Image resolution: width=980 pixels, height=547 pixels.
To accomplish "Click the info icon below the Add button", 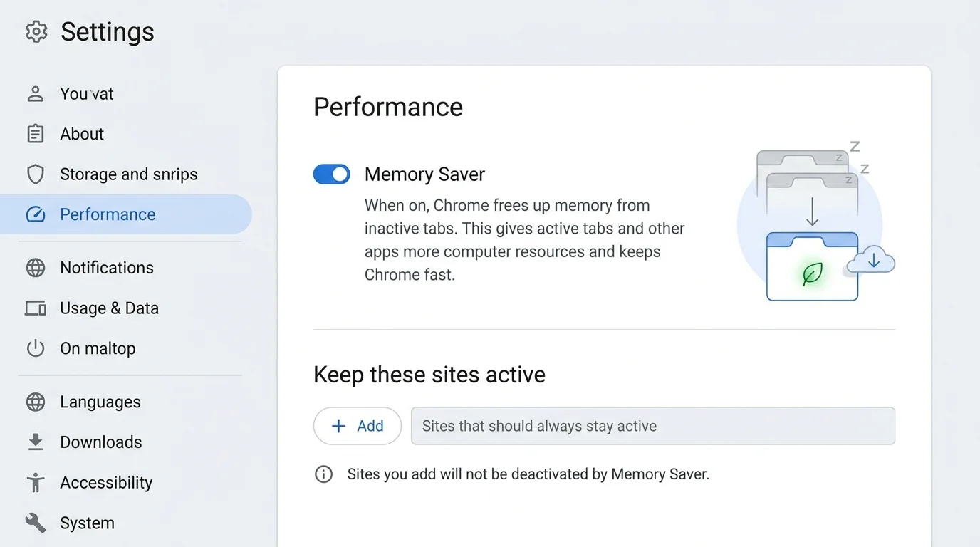I will tap(324, 474).
